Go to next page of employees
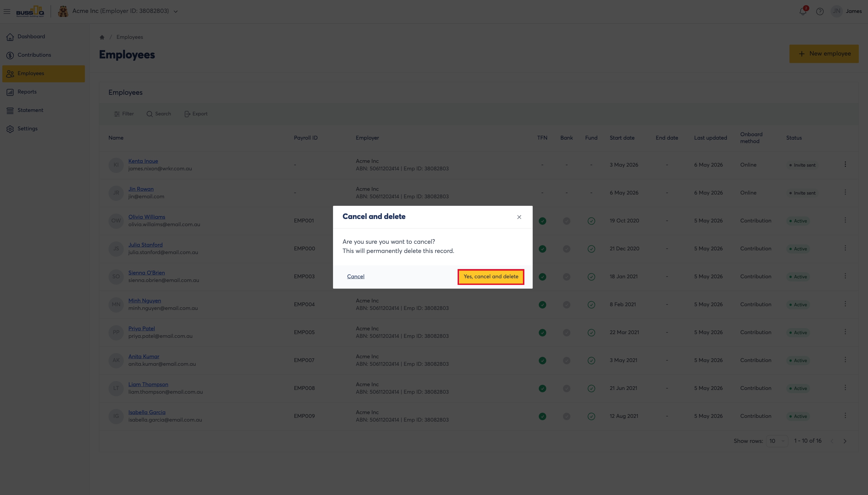The image size is (868, 495). click(x=844, y=441)
